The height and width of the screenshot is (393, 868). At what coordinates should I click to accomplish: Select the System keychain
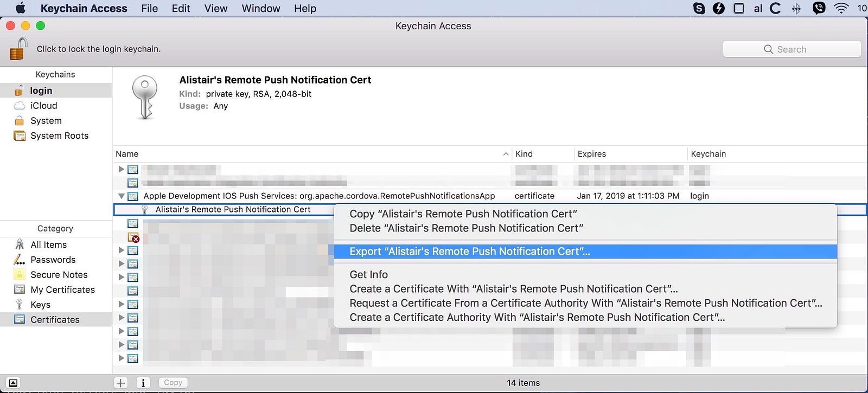pos(56,121)
